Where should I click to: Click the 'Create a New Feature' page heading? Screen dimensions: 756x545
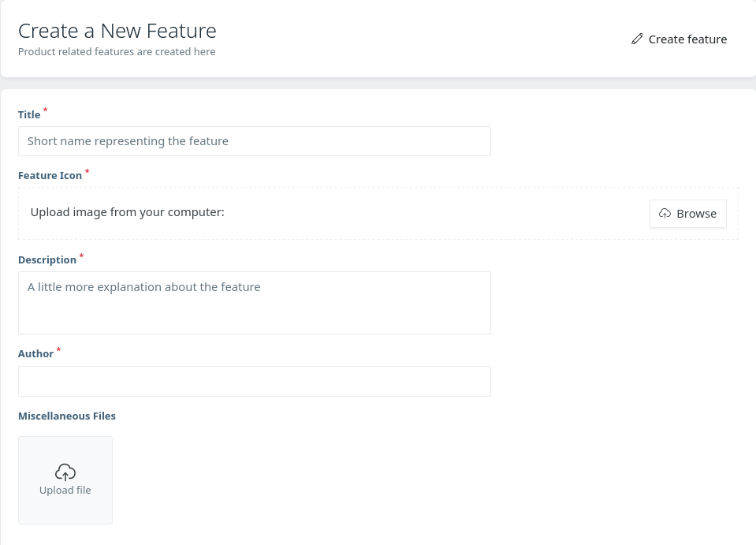tap(117, 31)
